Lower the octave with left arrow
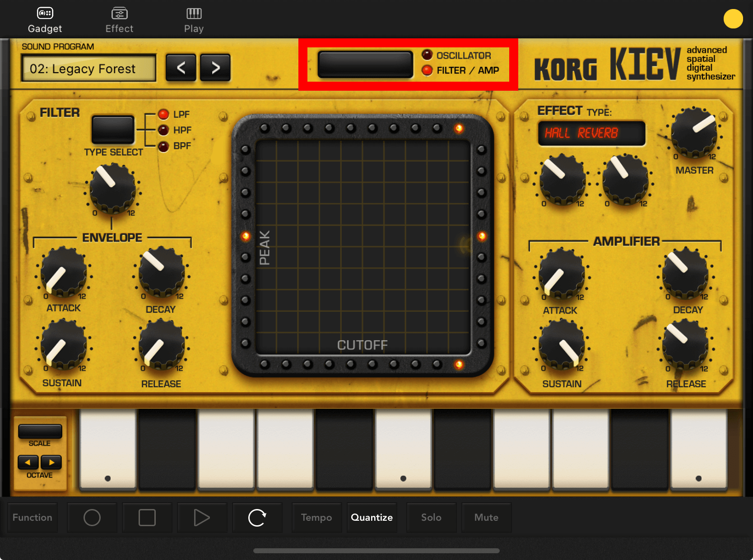The height and width of the screenshot is (560, 753). coord(28,462)
